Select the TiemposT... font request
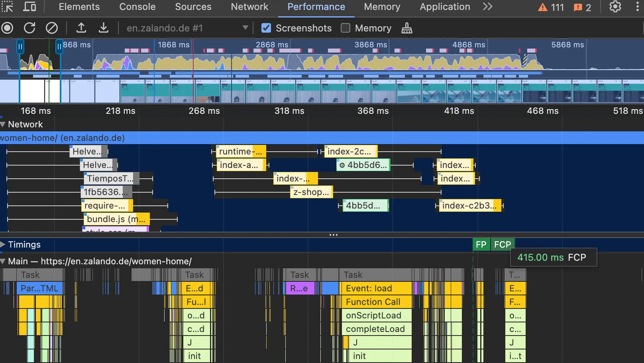Viewport: 644px width, 363px height. tap(111, 178)
